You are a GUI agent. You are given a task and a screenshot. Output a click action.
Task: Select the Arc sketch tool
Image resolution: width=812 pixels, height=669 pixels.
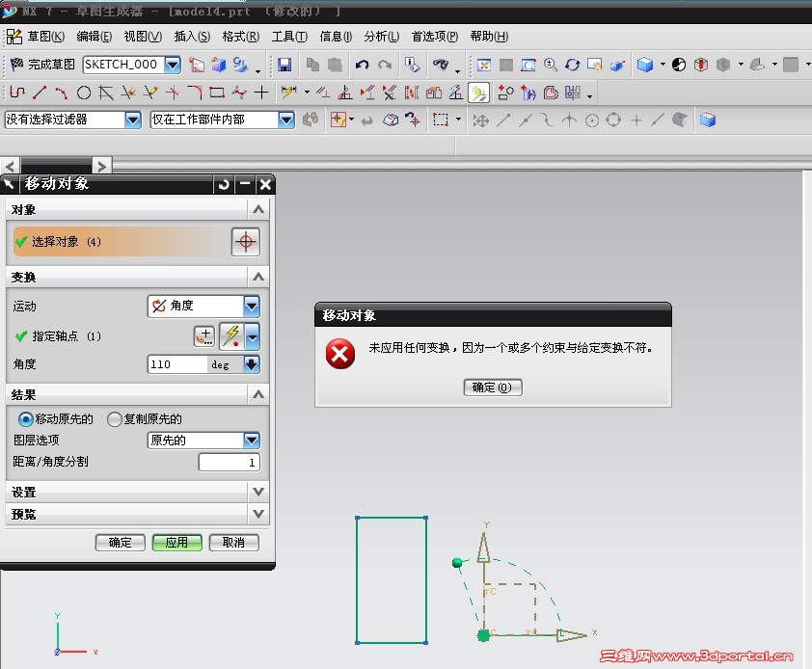point(61,93)
